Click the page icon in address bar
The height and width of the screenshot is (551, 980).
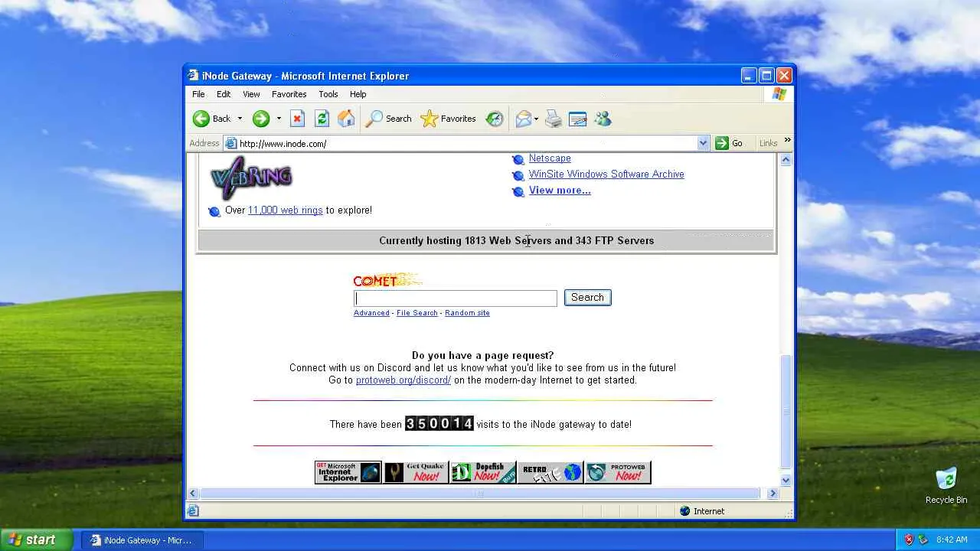click(230, 143)
